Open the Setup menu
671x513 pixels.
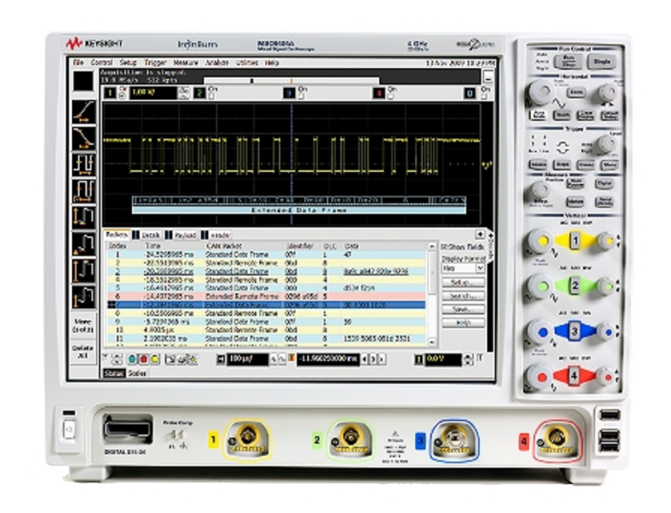tap(128, 63)
